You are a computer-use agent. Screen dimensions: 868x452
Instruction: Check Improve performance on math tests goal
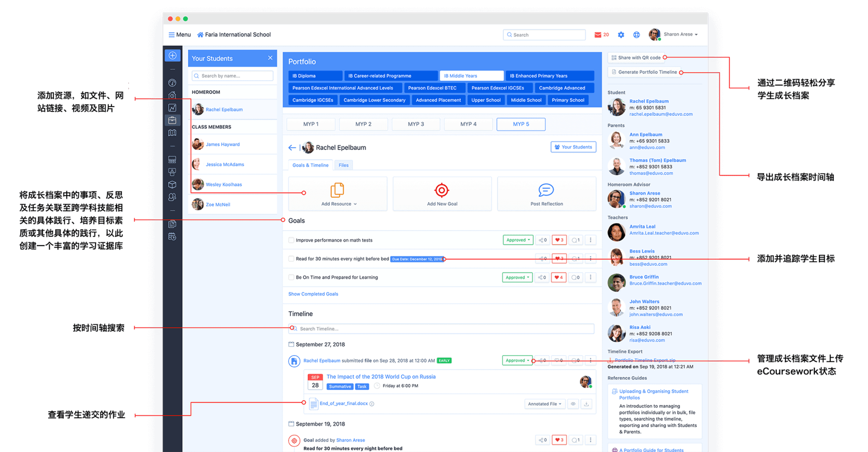(291, 240)
